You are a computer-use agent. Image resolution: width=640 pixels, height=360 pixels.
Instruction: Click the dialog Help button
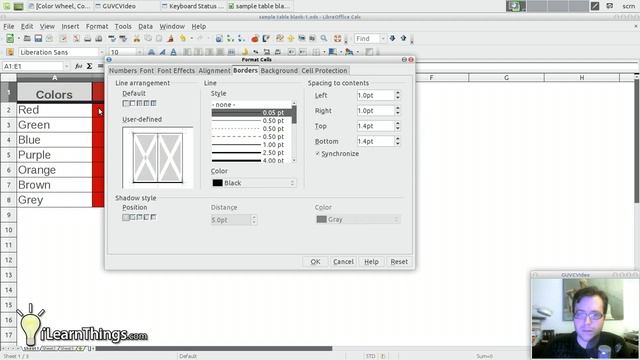click(371, 262)
